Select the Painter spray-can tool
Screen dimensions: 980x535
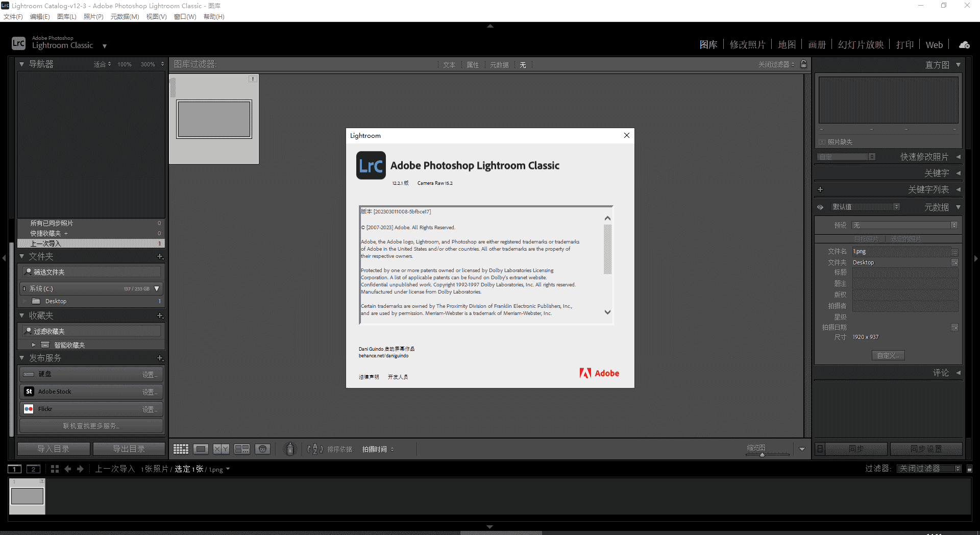(x=289, y=449)
